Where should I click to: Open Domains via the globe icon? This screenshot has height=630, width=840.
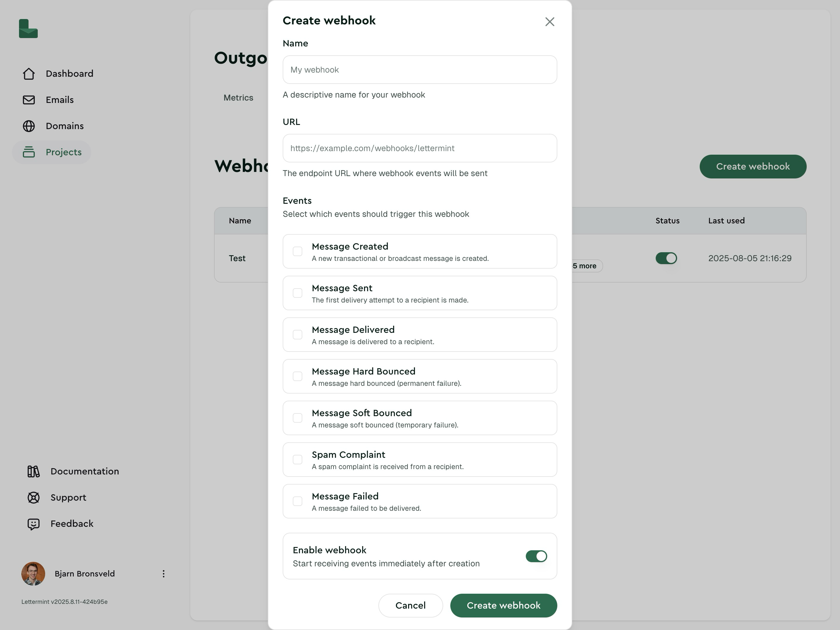click(29, 126)
